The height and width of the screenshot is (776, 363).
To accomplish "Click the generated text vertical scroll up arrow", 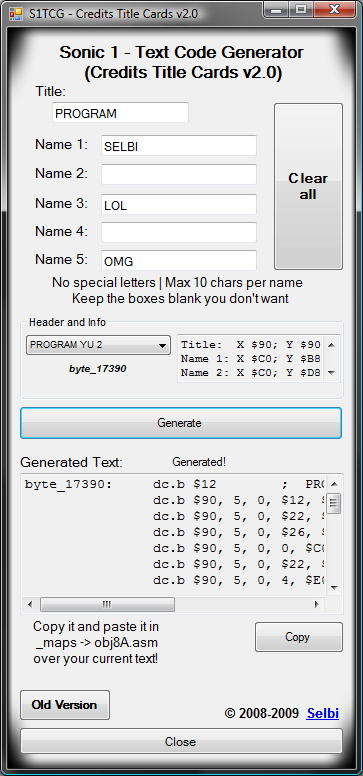I will (x=334, y=484).
